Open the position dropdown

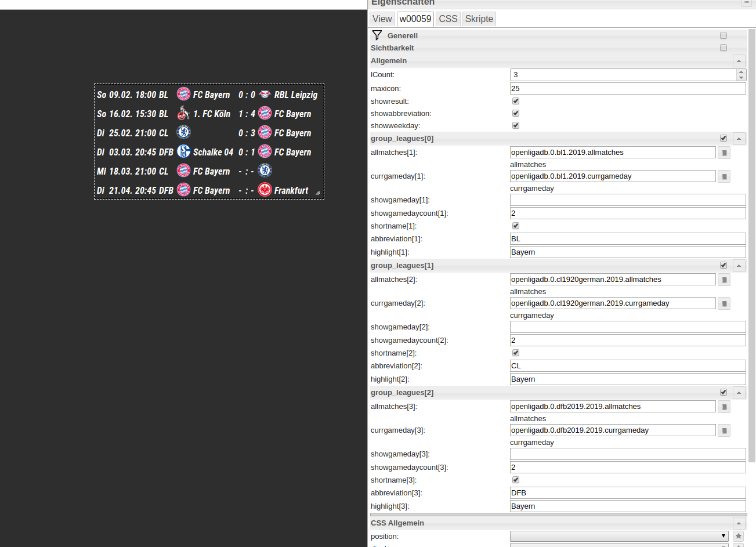[619, 536]
